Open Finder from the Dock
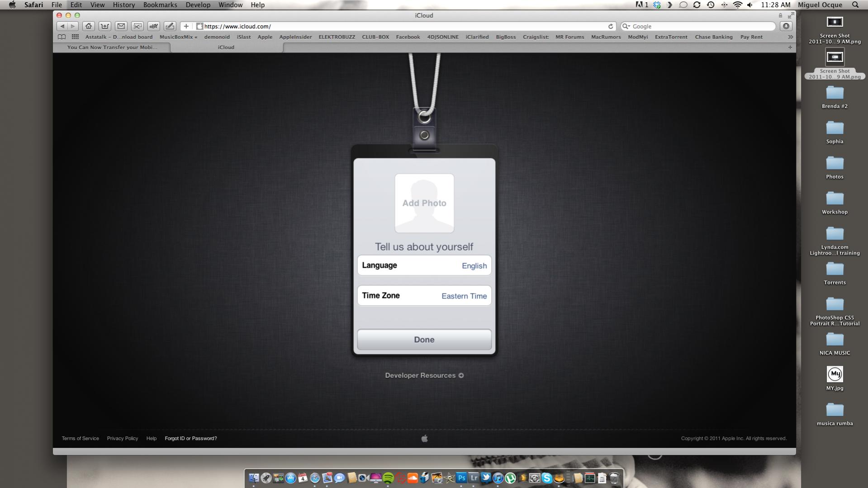The width and height of the screenshot is (868, 488). [x=254, y=478]
